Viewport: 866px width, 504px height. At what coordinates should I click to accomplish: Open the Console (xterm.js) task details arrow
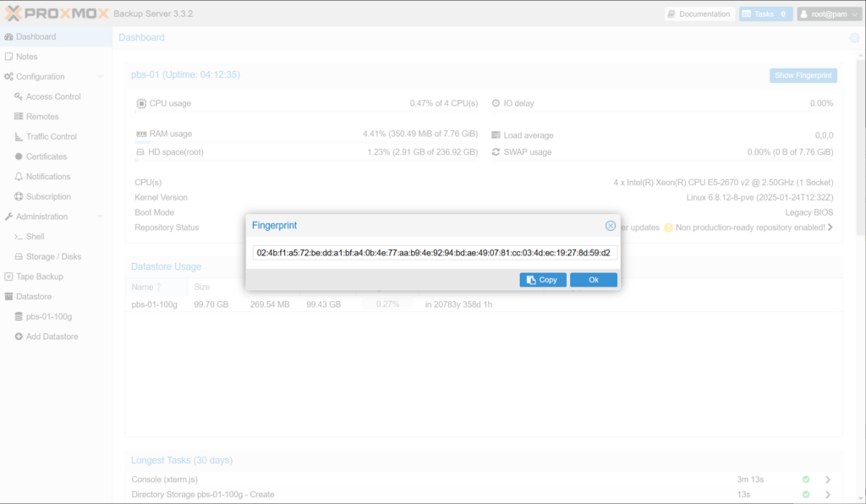coord(828,479)
